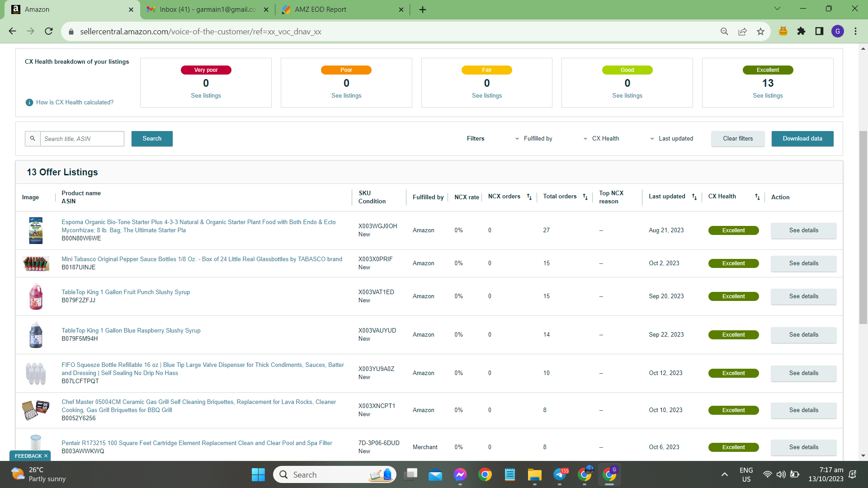Click Clear filters button
Viewport: 868px width, 488px height.
point(738,139)
